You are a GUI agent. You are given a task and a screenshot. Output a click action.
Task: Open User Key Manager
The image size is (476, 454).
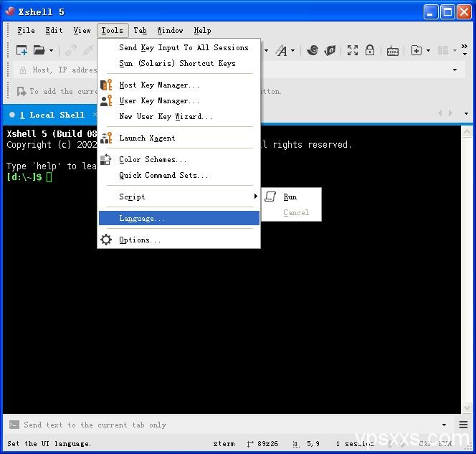click(x=179, y=101)
